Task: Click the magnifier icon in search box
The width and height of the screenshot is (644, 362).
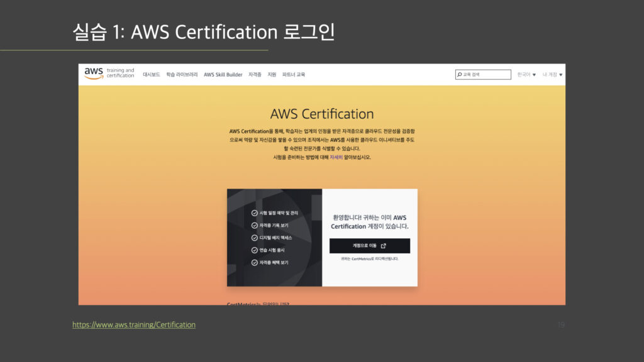Action: (x=460, y=75)
